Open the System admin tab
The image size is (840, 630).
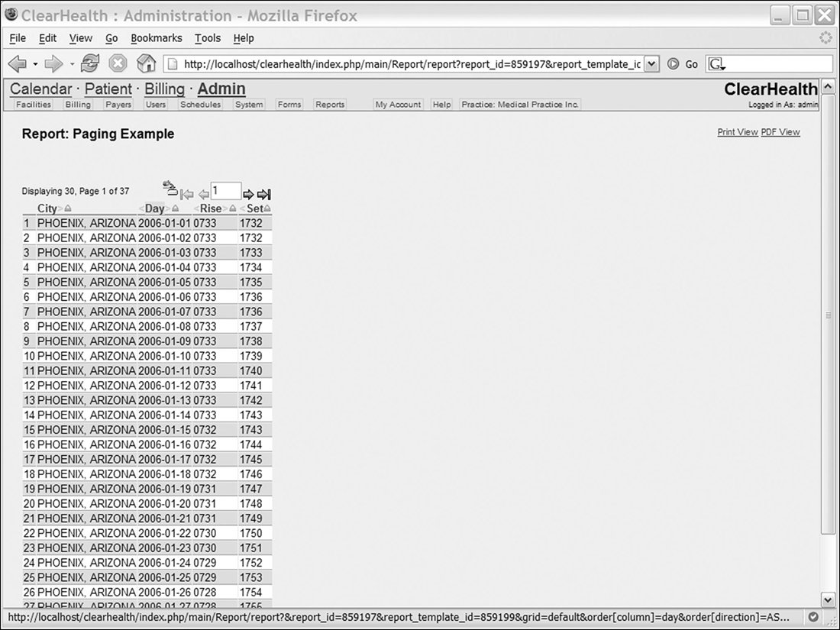click(249, 105)
